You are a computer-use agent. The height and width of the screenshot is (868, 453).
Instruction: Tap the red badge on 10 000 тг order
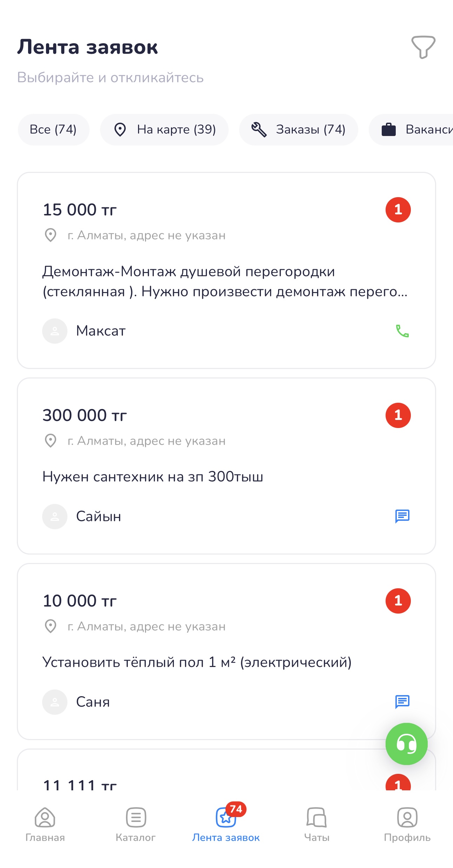click(x=398, y=601)
